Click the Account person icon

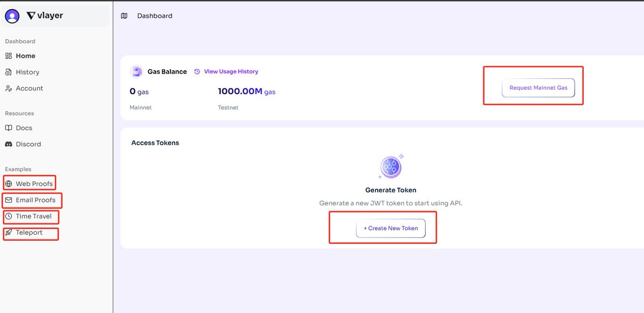[x=9, y=88]
